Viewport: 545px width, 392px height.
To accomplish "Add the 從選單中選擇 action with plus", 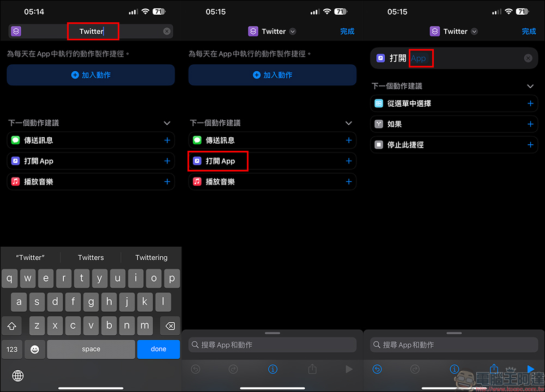I will 530,103.
